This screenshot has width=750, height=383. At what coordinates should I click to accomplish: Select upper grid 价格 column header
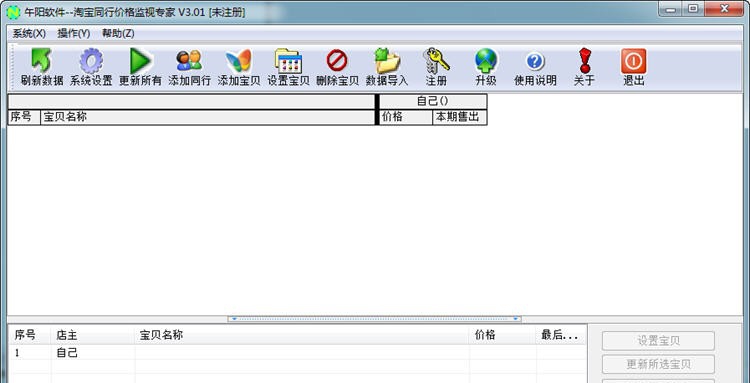point(406,117)
